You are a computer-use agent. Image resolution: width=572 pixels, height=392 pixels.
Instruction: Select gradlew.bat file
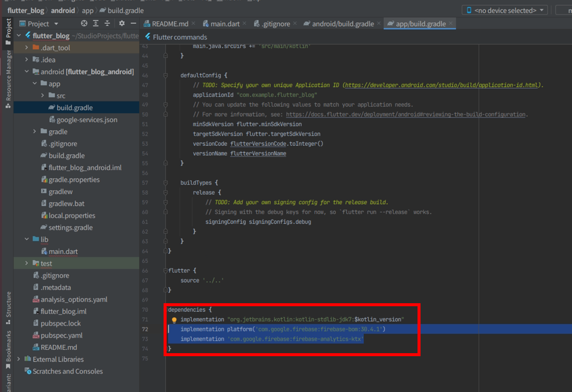(63, 203)
